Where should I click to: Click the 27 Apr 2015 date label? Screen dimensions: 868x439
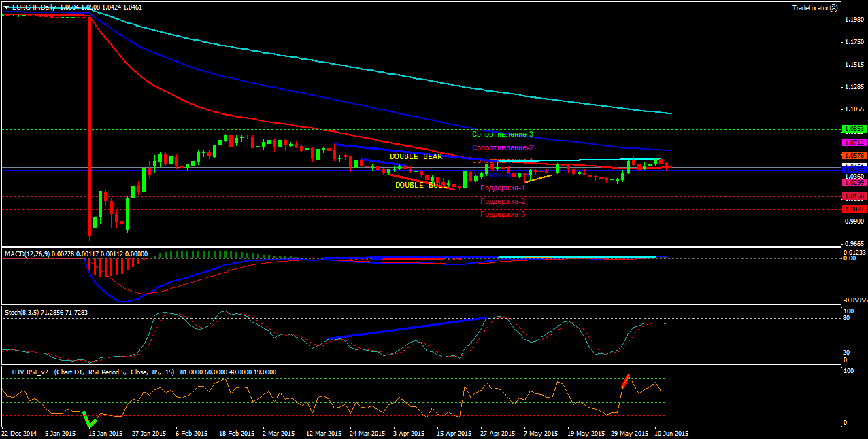click(x=497, y=433)
